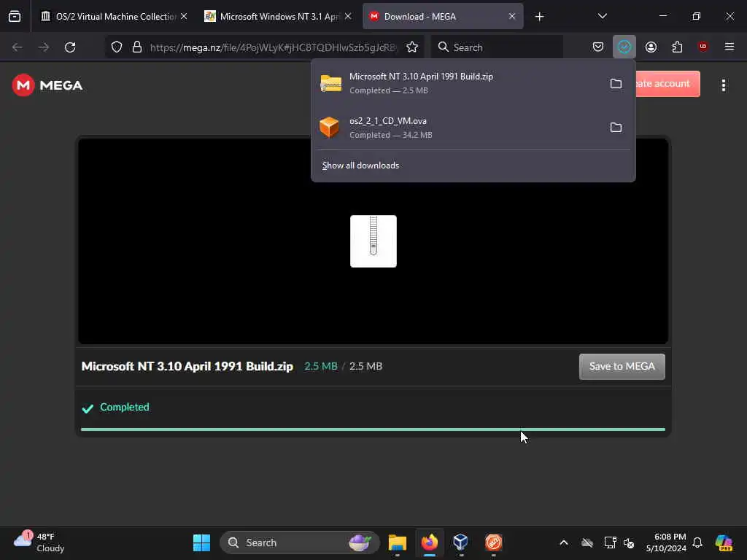Click the zip file preview thumbnail
The height and width of the screenshot is (560, 747).
[x=373, y=241]
